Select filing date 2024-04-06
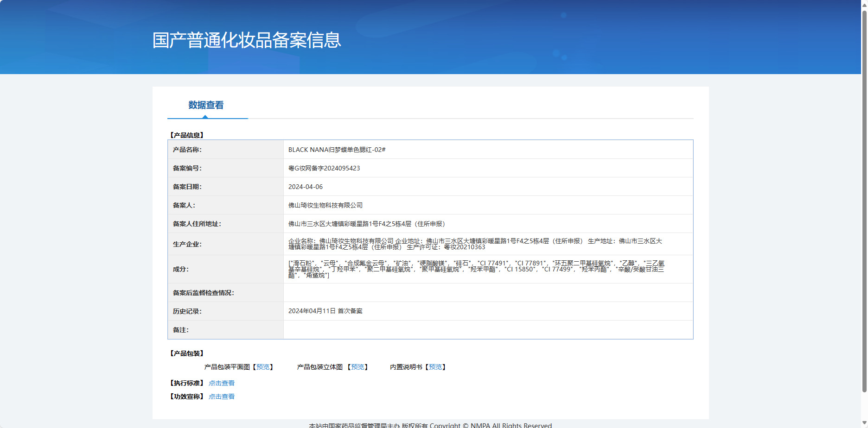Screen dimensions: 868x428 [x=306, y=187]
